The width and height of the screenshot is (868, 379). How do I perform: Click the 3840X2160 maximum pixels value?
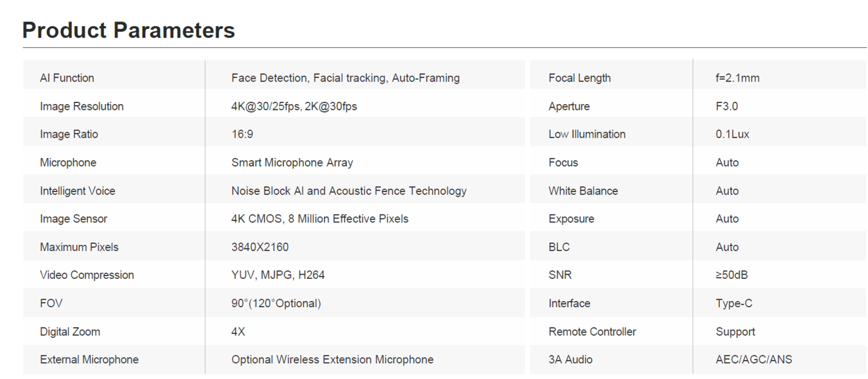[260, 247]
